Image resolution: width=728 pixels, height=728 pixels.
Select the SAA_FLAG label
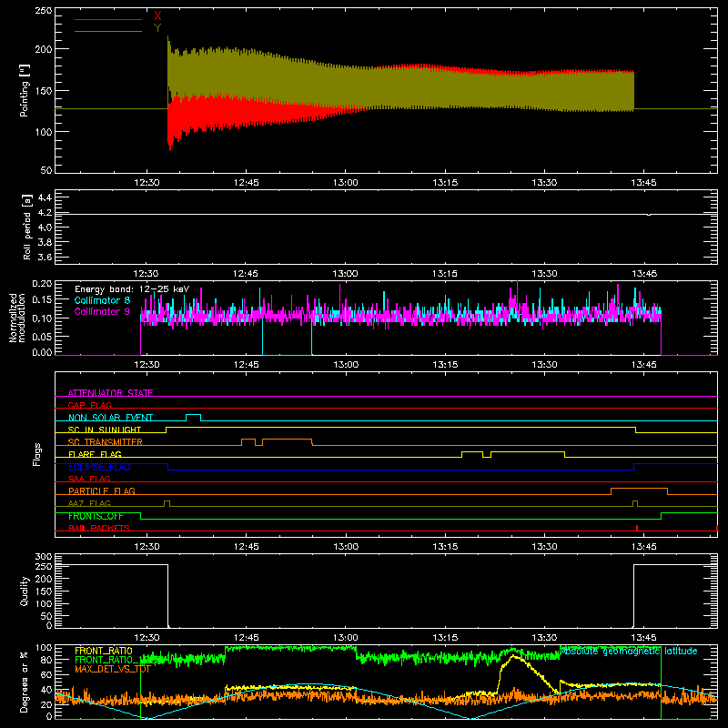point(89,479)
